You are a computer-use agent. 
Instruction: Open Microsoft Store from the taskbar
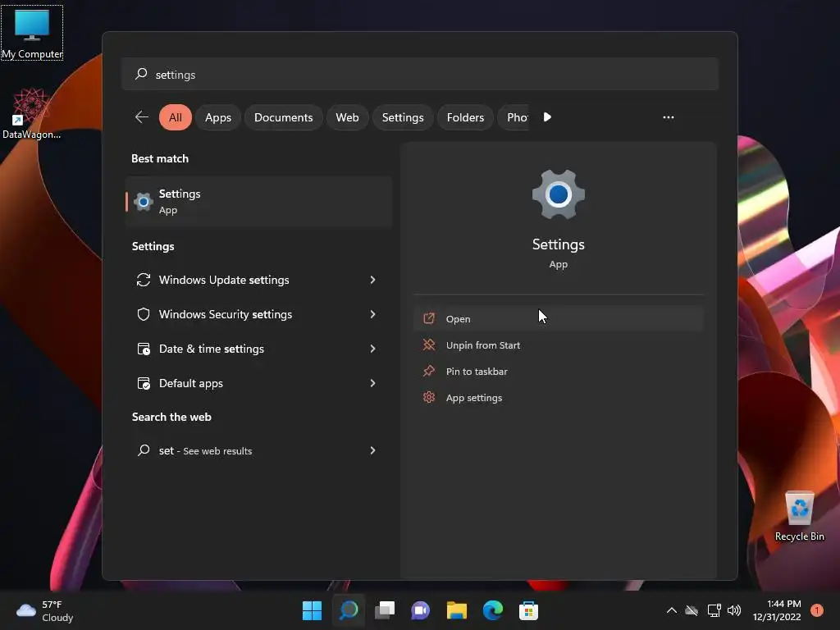pos(529,610)
